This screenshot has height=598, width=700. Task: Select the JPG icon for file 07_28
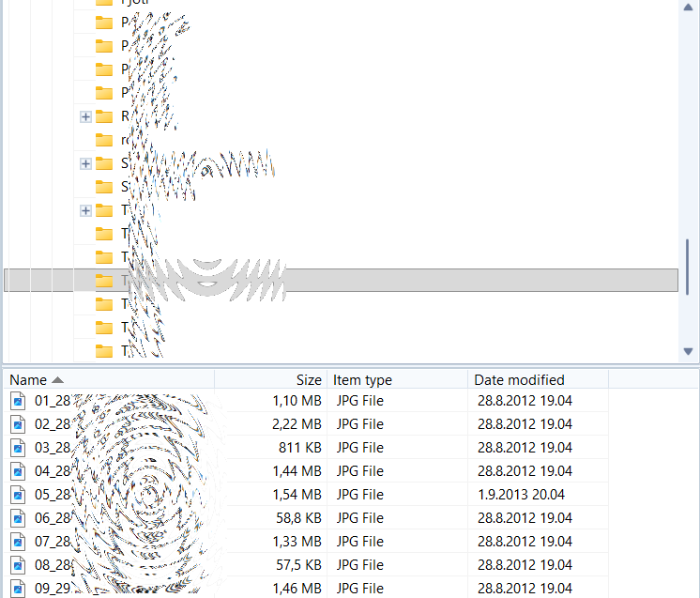coord(19,542)
